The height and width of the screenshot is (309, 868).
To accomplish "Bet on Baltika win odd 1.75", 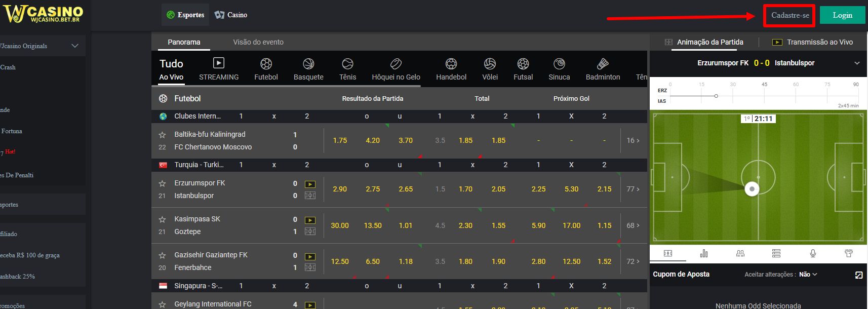I will point(340,140).
